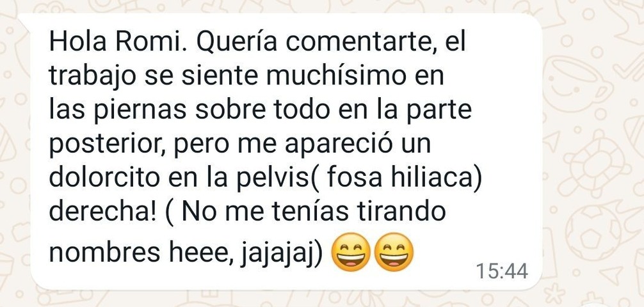This screenshot has width=644, height=307.
Task: Click the last grinning emoji before the timestamp
Action: pos(394,251)
